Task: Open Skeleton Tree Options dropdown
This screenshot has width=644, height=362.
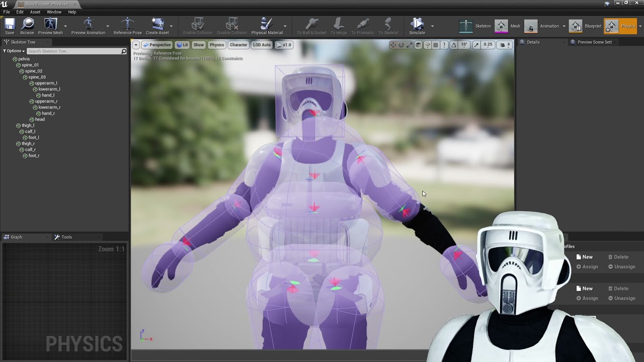Action: (14, 51)
